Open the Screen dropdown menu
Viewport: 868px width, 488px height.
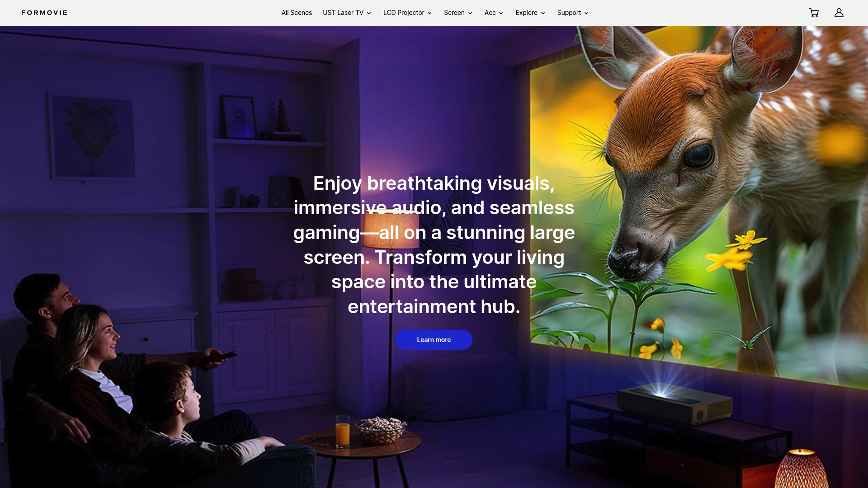tap(458, 13)
